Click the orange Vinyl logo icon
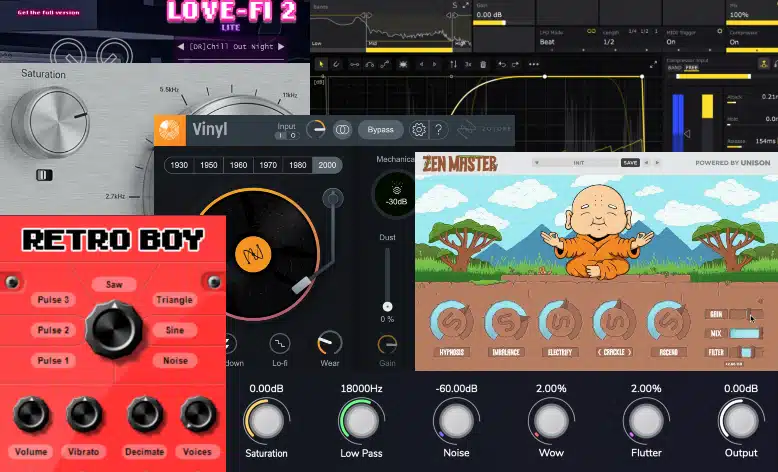This screenshot has height=472, width=778. [x=170, y=130]
